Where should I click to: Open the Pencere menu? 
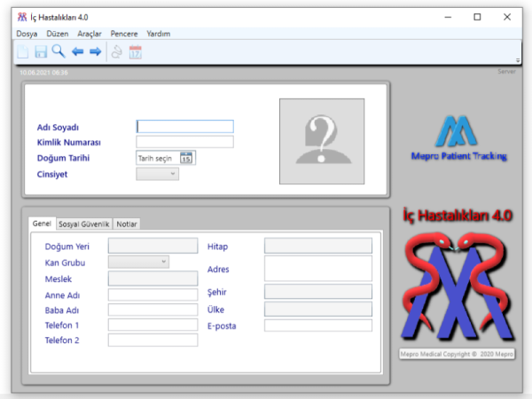(x=124, y=34)
